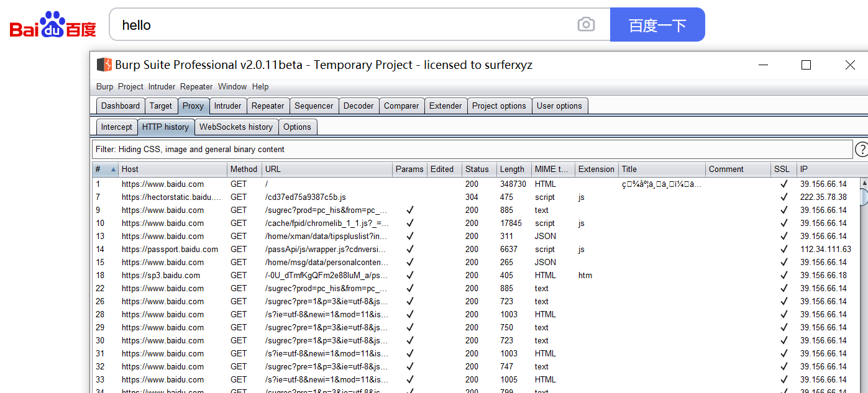
Task: Sort by the Host column header
Action: (173, 169)
